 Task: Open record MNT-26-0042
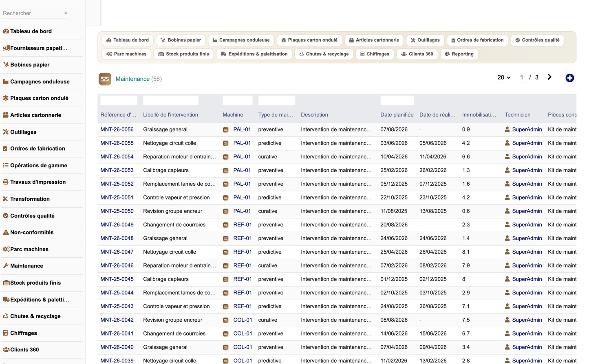coord(117,320)
